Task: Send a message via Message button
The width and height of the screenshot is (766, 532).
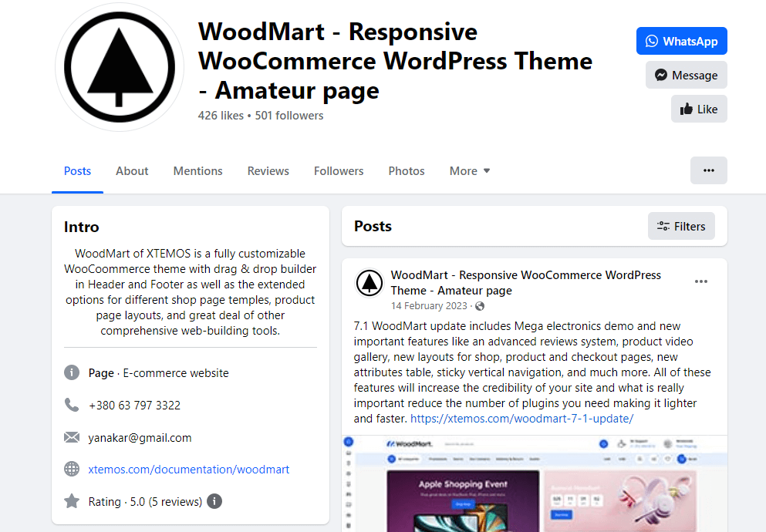Action: [686, 75]
